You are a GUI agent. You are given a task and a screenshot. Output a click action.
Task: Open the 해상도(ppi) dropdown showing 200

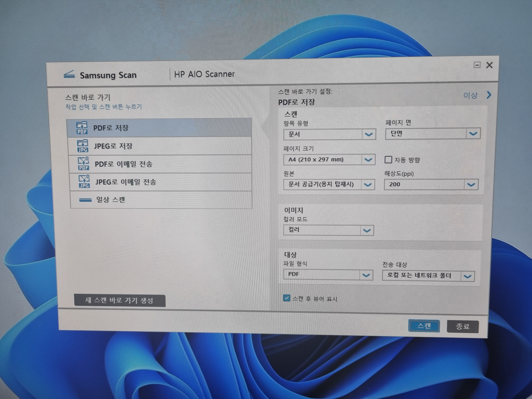(x=471, y=185)
